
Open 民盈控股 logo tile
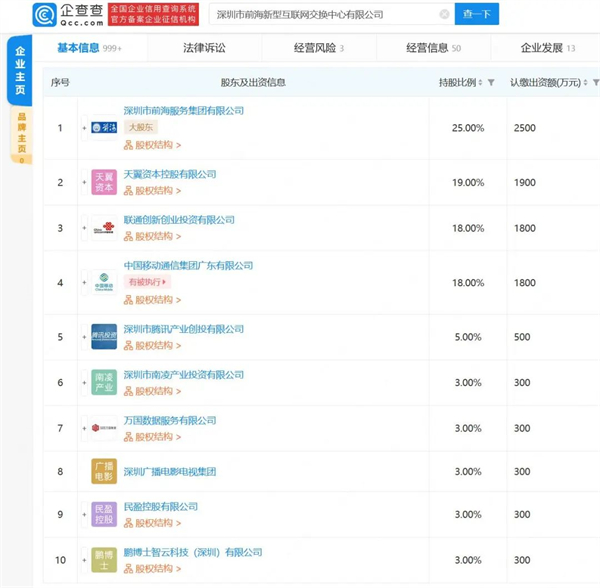(104, 514)
